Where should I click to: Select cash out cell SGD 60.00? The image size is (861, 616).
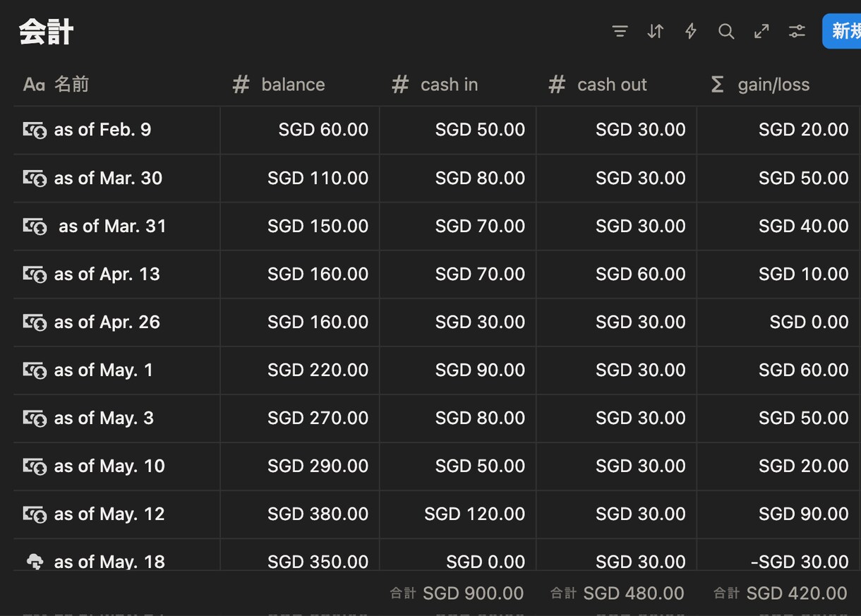(x=617, y=274)
